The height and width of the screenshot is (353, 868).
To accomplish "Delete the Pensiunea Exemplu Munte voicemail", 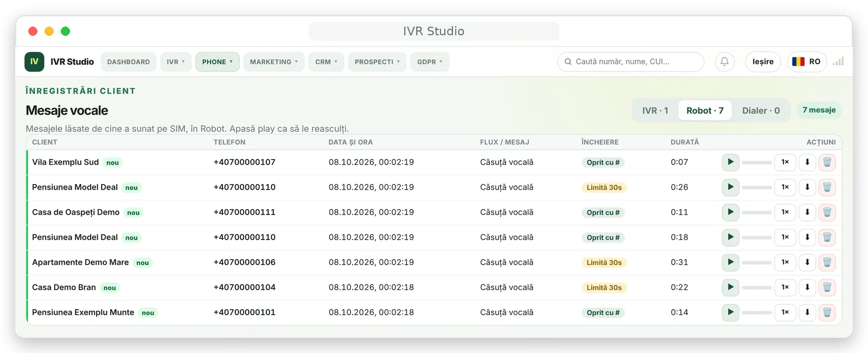I will pyautogui.click(x=827, y=312).
